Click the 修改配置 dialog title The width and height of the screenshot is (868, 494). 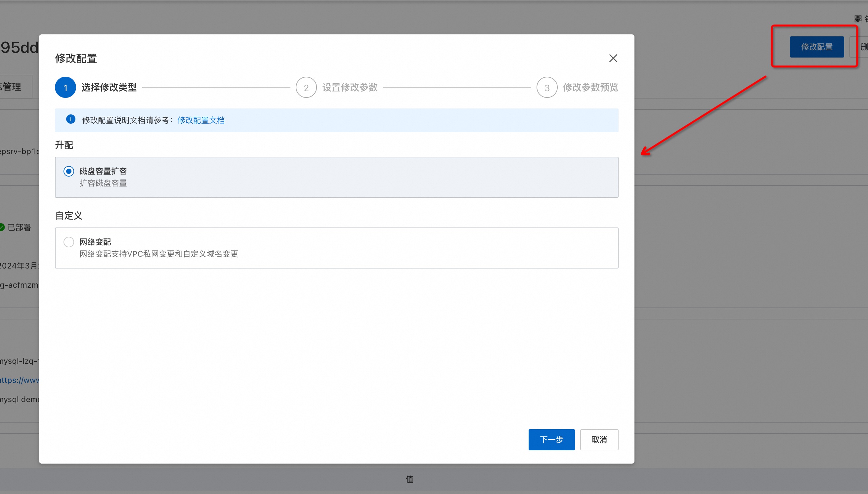pyautogui.click(x=76, y=58)
